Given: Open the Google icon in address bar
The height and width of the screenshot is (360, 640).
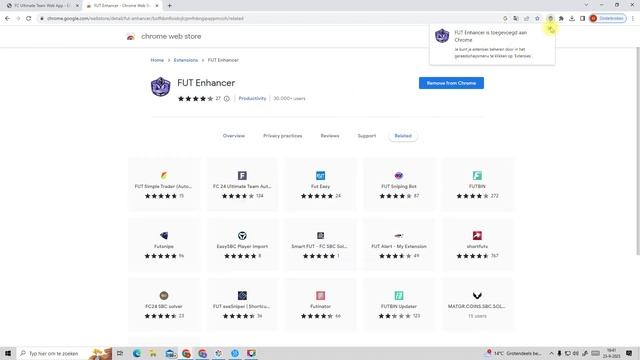Looking at the screenshot, I should pyautogui.click(x=505, y=18).
